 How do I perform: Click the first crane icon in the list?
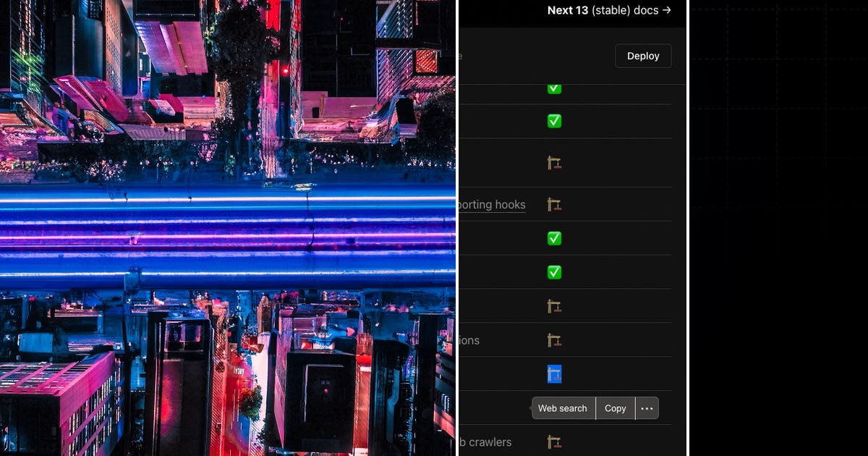[x=554, y=163]
